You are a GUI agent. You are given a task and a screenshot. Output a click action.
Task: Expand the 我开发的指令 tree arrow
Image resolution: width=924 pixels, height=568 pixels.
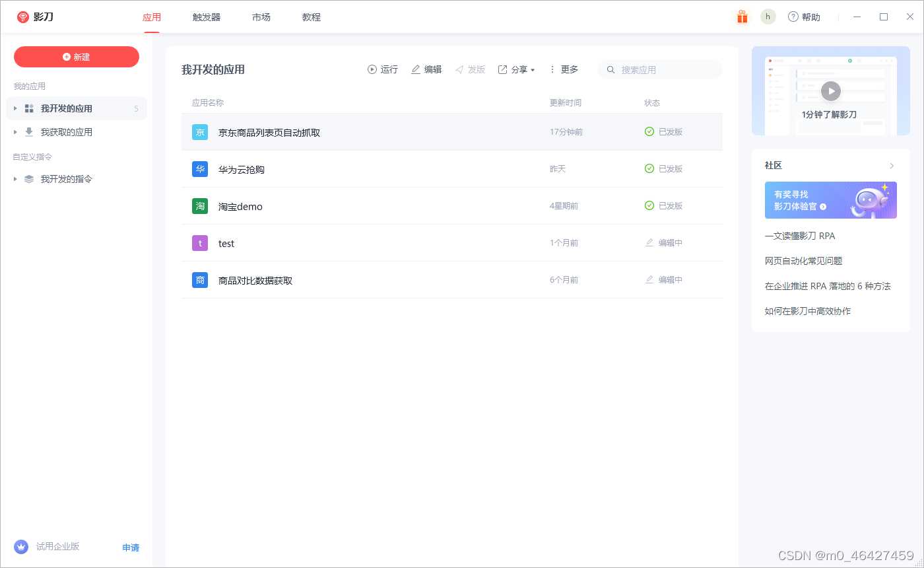coord(15,179)
